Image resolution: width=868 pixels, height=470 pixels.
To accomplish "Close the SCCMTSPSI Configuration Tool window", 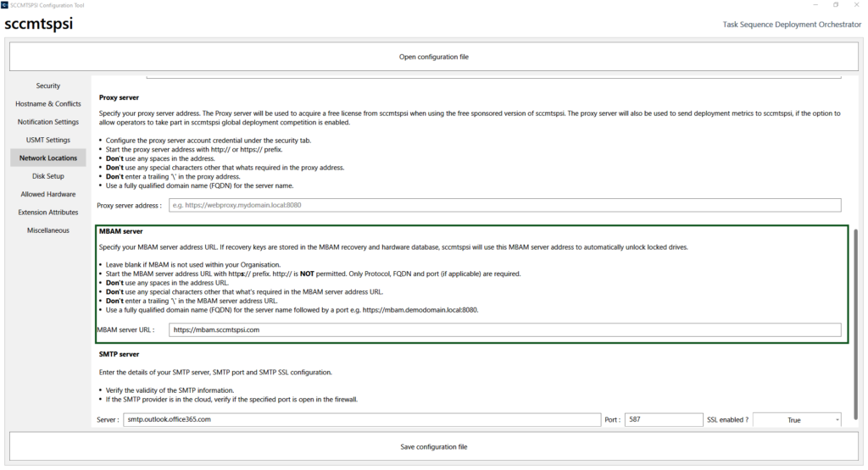I will click(857, 5).
